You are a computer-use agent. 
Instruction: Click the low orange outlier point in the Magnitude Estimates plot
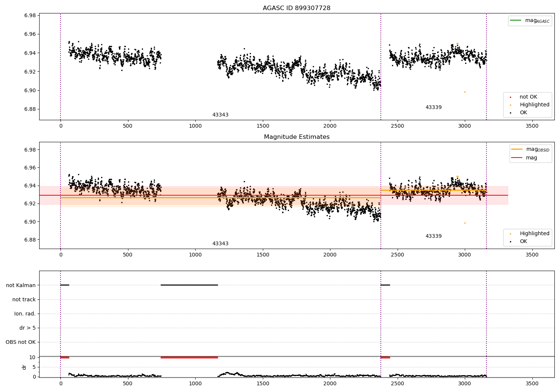click(x=465, y=223)
